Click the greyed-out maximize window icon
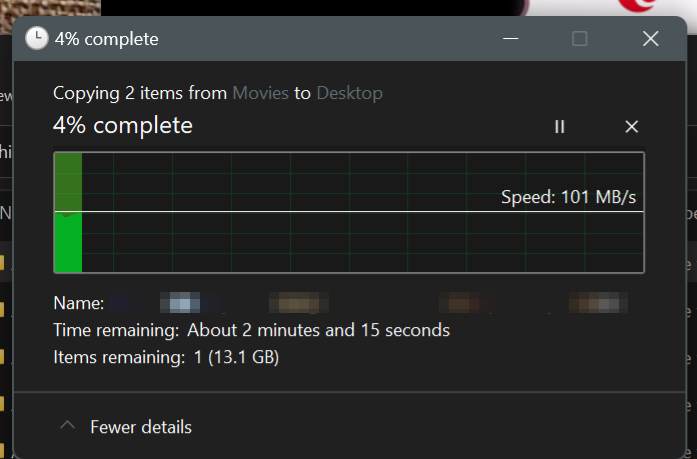The image size is (697, 459). click(579, 39)
